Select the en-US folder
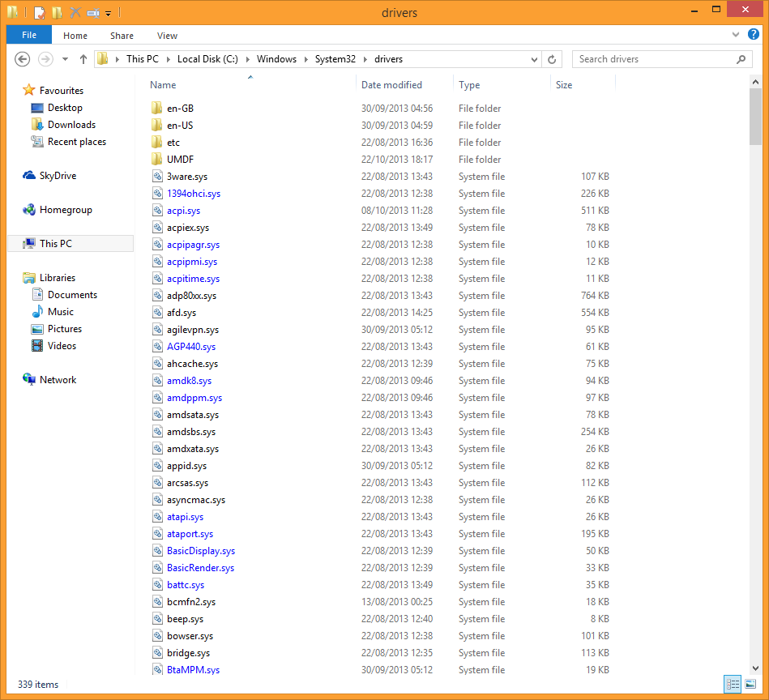 point(180,126)
